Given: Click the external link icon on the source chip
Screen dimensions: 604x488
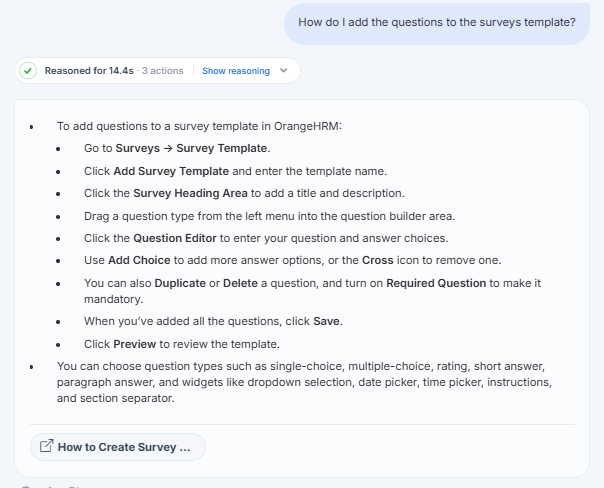Looking at the screenshot, I should click(x=47, y=446).
